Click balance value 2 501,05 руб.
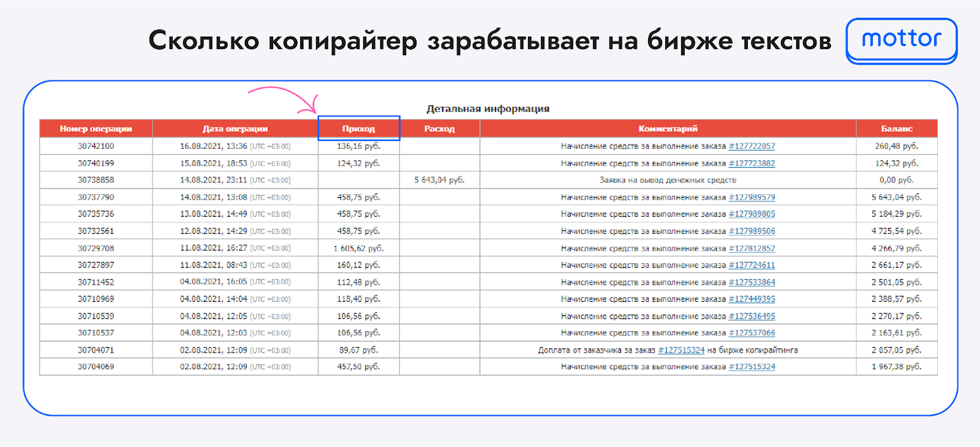This screenshot has height=447, width=980. [x=897, y=282]
